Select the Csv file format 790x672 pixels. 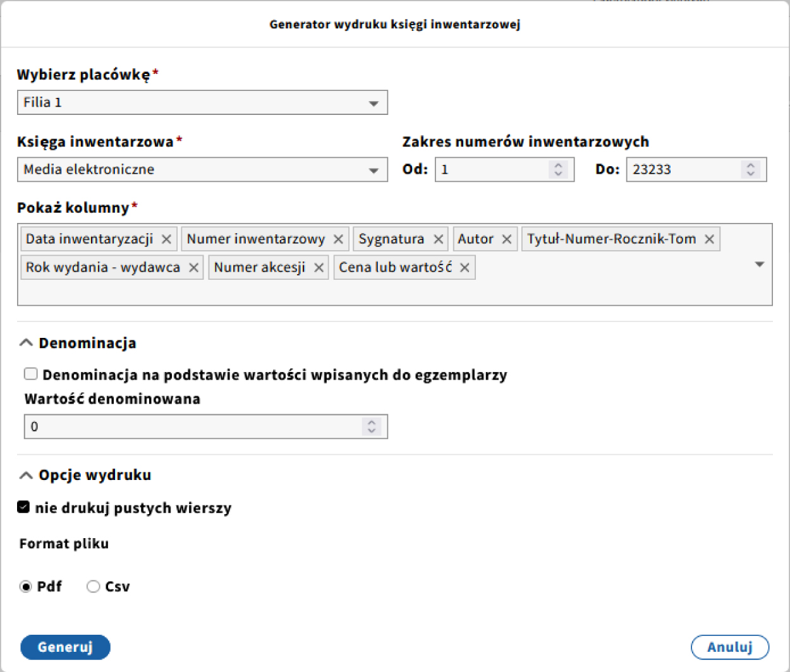coord(94,587)
